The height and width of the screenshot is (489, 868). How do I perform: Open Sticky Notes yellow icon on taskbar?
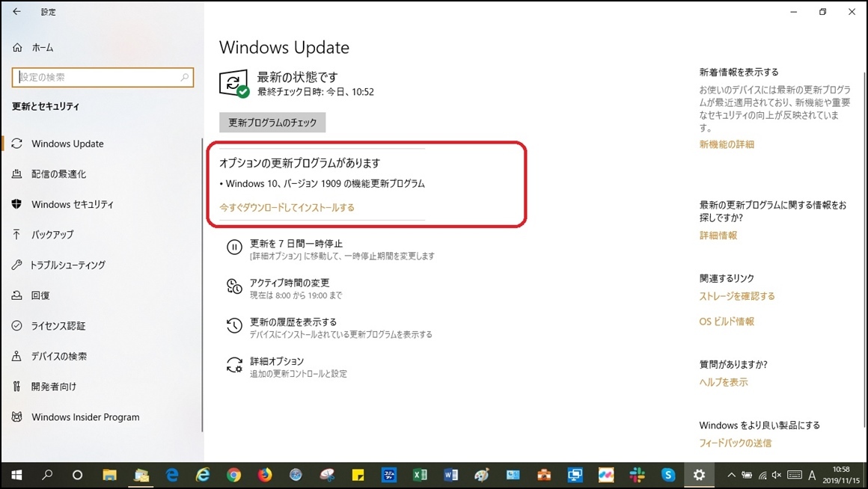point(358,476)
